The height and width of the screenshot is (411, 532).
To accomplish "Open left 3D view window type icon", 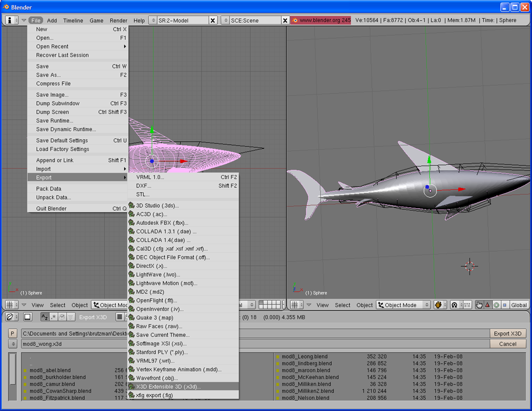I will coord(12,305).
